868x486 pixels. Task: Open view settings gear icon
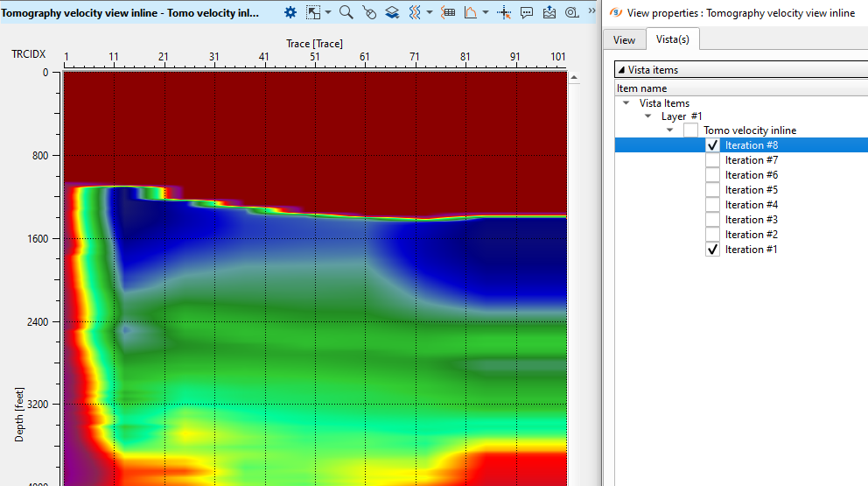pyautogui.click(x=290, y=12)
